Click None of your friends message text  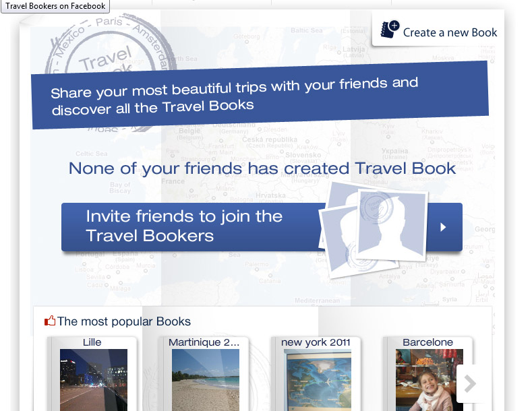[x=262, y=168]
